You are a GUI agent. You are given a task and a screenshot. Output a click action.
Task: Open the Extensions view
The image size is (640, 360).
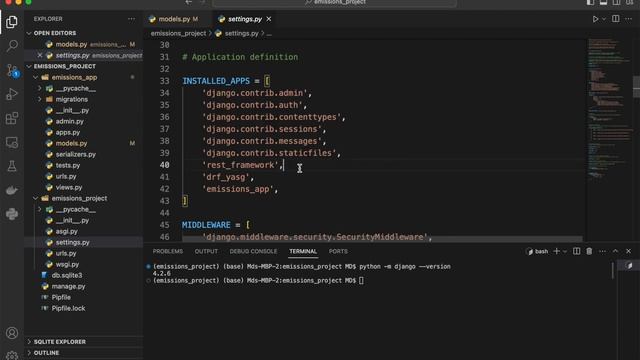click(12, 118)
